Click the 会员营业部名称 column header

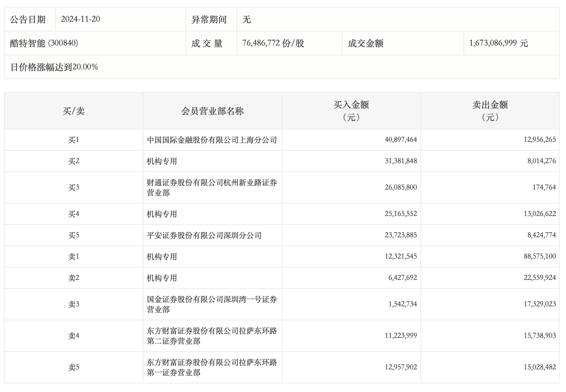[212, 111]
